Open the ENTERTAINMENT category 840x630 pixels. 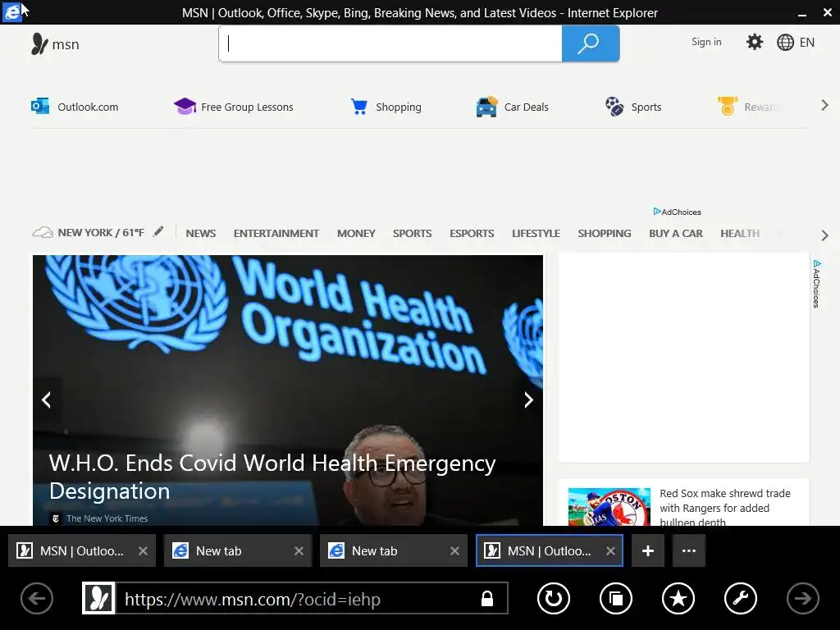click(x=276, y=234)
